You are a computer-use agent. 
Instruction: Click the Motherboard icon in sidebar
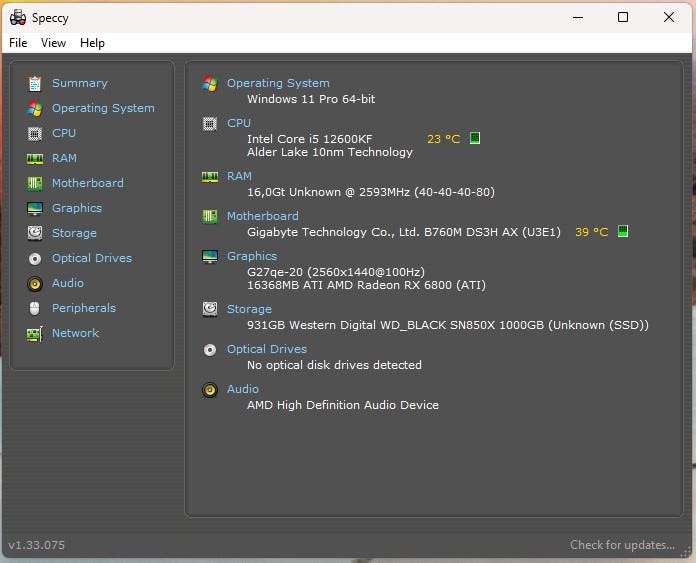(x=35, y=183)
